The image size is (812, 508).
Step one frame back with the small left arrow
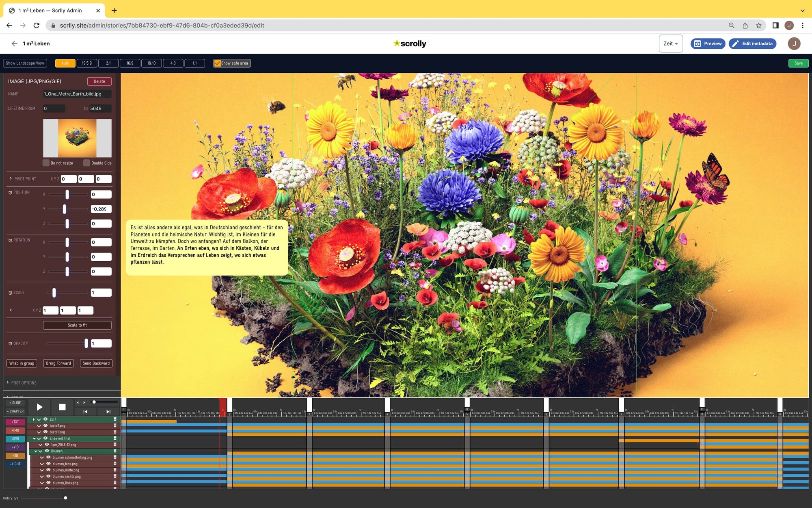[x=78, y=403]
